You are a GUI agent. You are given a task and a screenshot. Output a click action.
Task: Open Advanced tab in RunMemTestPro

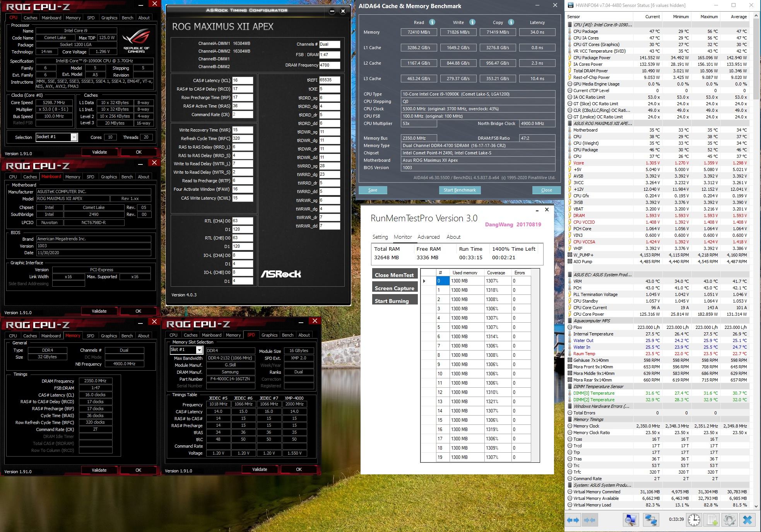coord(428,237)
